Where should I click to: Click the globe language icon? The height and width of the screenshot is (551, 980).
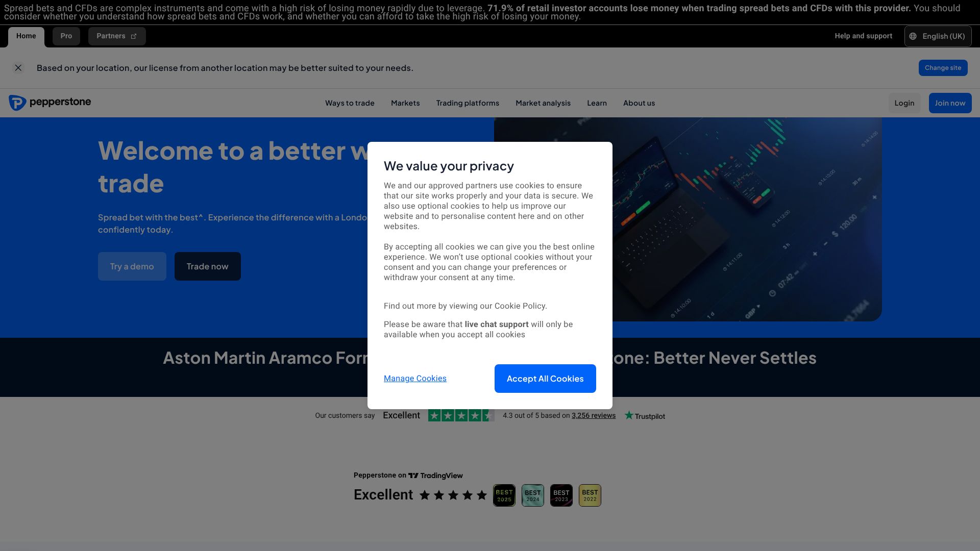pyautogui.click(x=913, y=36)
